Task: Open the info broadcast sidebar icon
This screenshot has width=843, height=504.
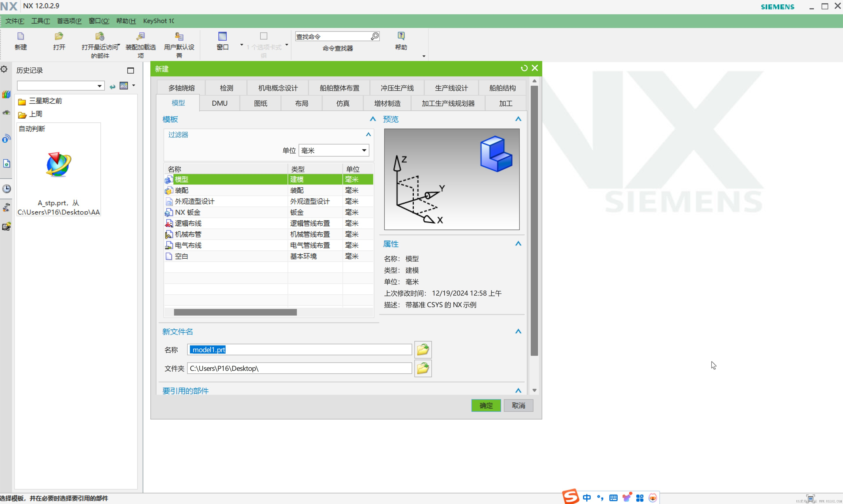Action: click(6, 139)
